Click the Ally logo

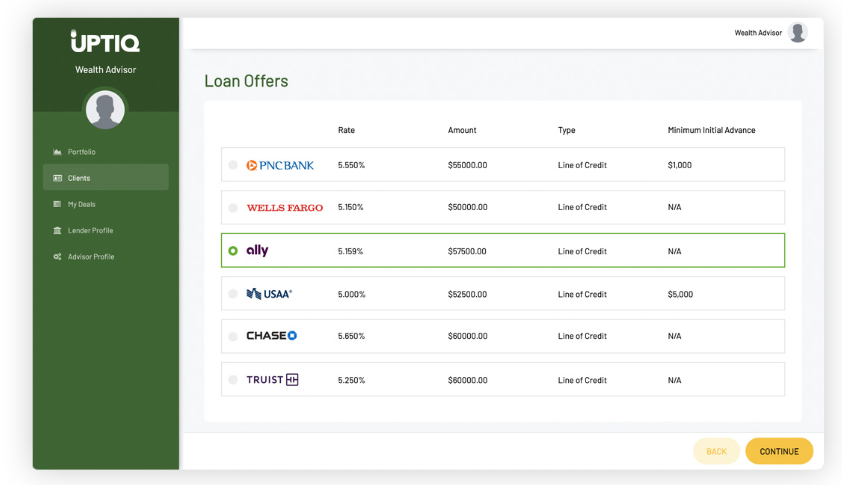pyautogui.click(x=257, y=250)
